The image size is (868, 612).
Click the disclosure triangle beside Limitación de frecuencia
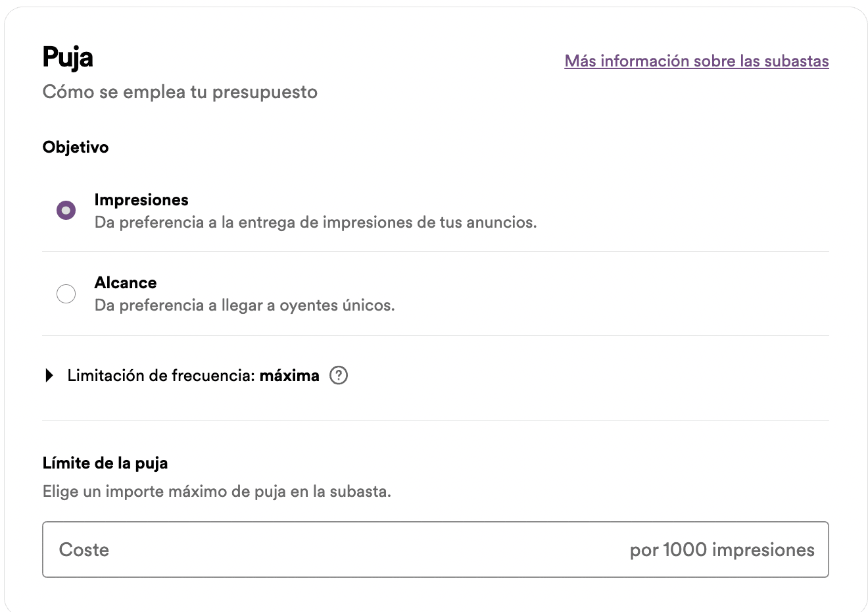click(50, 375)
